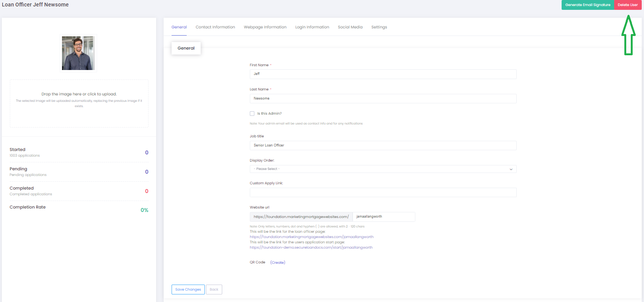Select the General tab
The height and width of the screenshot is (302, 644).
179,27
